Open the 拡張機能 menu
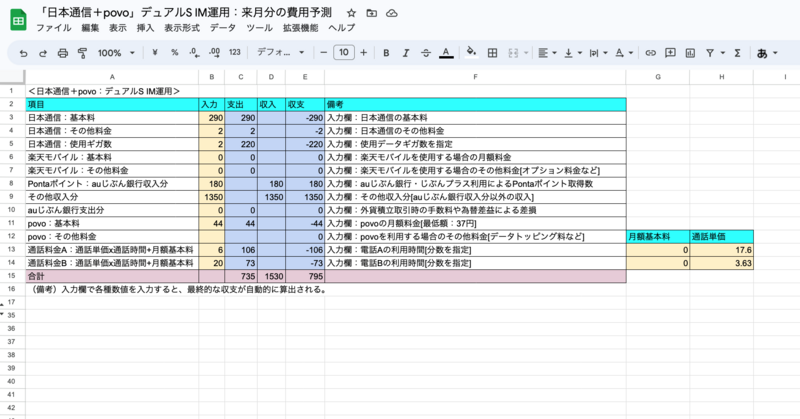This screenshot has width=800, height=419. click(301, 28)
